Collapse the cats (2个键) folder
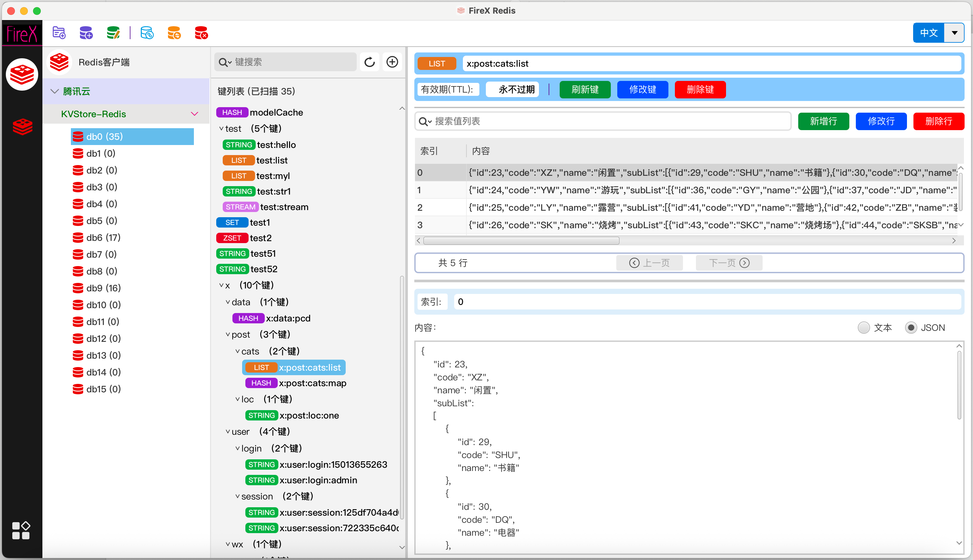973x560 pixels. coord(237,351)
